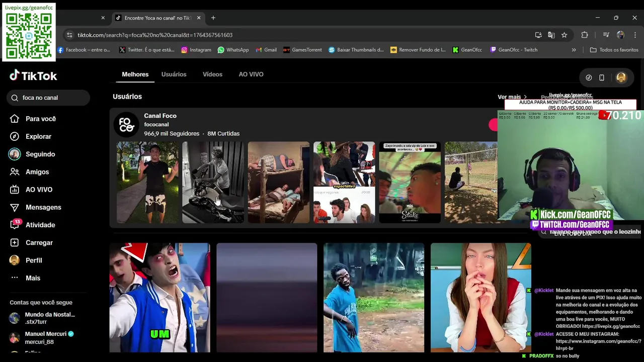This screenshot has width=644, height=362.
Task: Open Canal Foco profile name
Action: click(160, 116)
